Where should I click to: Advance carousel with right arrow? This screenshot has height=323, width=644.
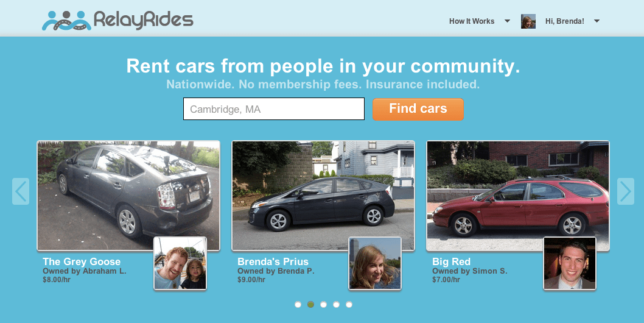[626, 191]
